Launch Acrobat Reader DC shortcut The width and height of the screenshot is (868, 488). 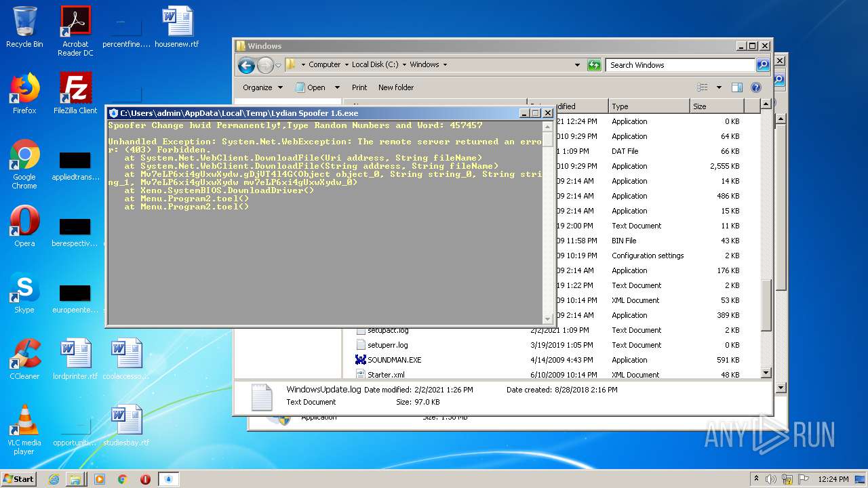75,31
